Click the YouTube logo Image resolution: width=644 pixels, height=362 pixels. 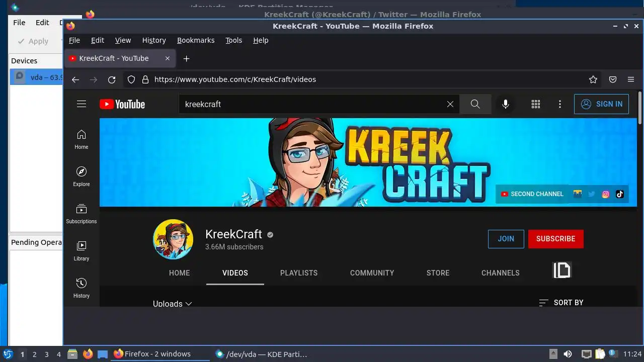(122, 104)
